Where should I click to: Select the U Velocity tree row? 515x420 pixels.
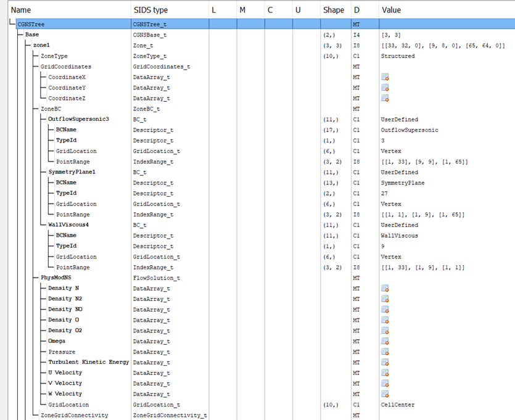65,373
